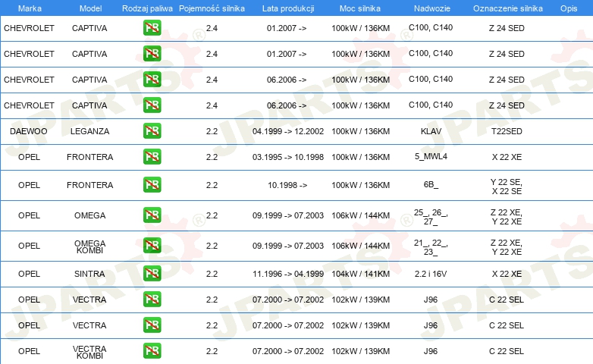Click engine code T22SED
Viewport: 593px width, 364px height.
pos(507,131)
